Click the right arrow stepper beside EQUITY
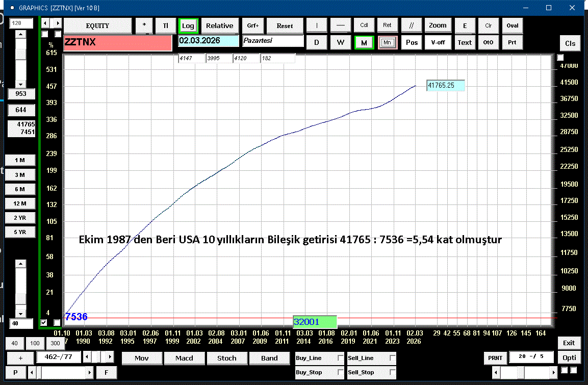This screenshot has width=588, height=385. tap(58, 23)
